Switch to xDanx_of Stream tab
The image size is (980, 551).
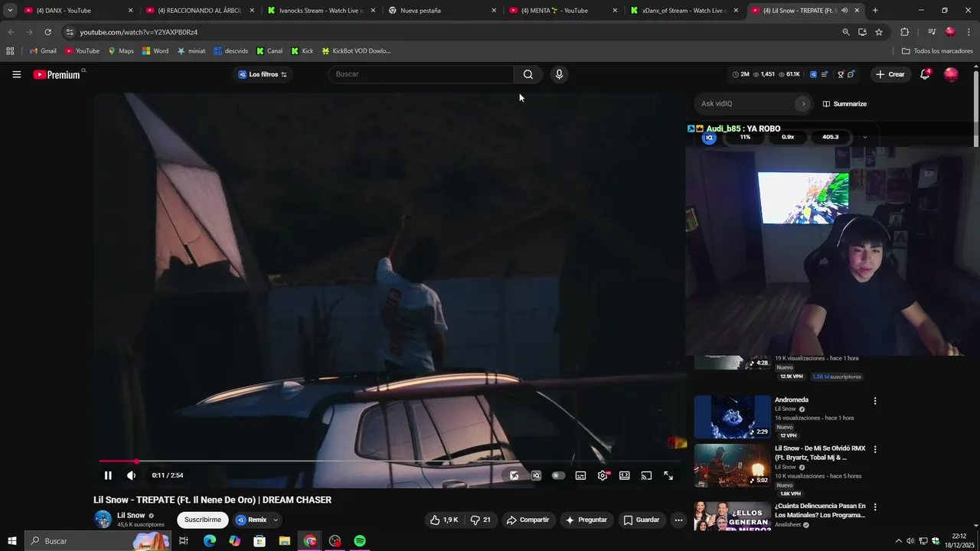coord(684,11)
